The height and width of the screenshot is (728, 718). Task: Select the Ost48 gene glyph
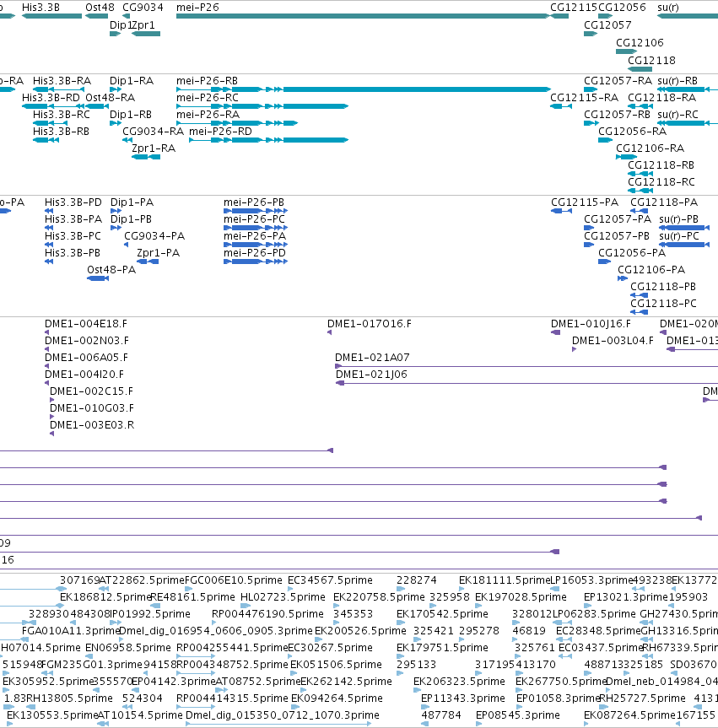[x=97, y=16]
